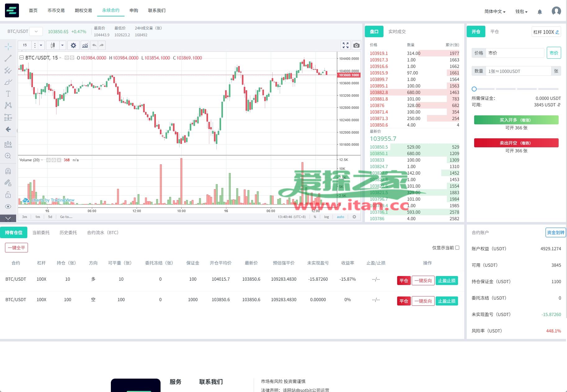Click the position size slider handle
567x392 pixels.
pyautogui.click(x=474, y=89)
